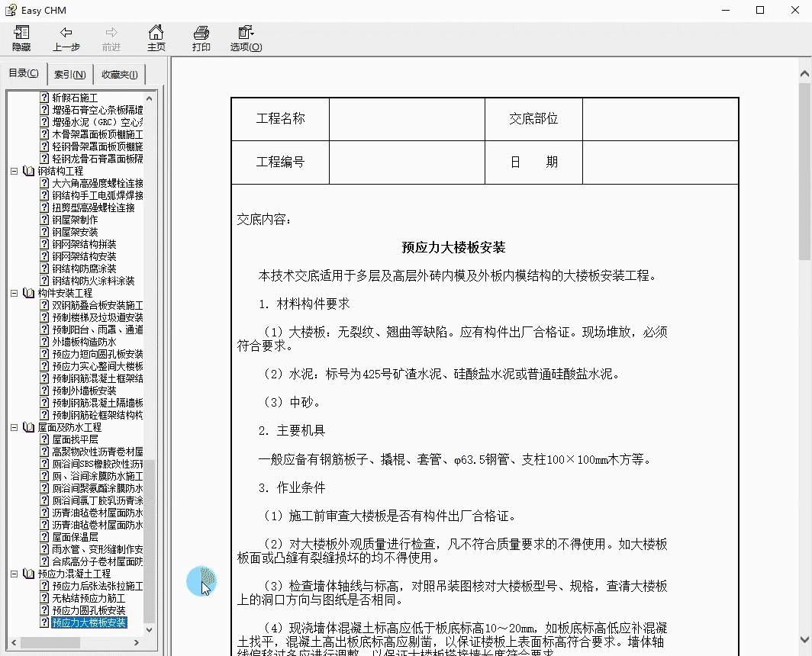The image size is (812, 656).
Task: Open topic 厕、浴间涂膜防水施工
Action: (x=98, y=476)
